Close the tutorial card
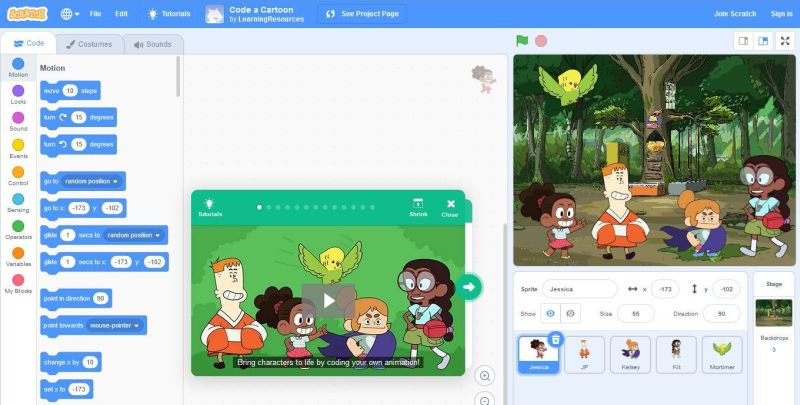This screenshot has height=405, width=800. (450, 208)
